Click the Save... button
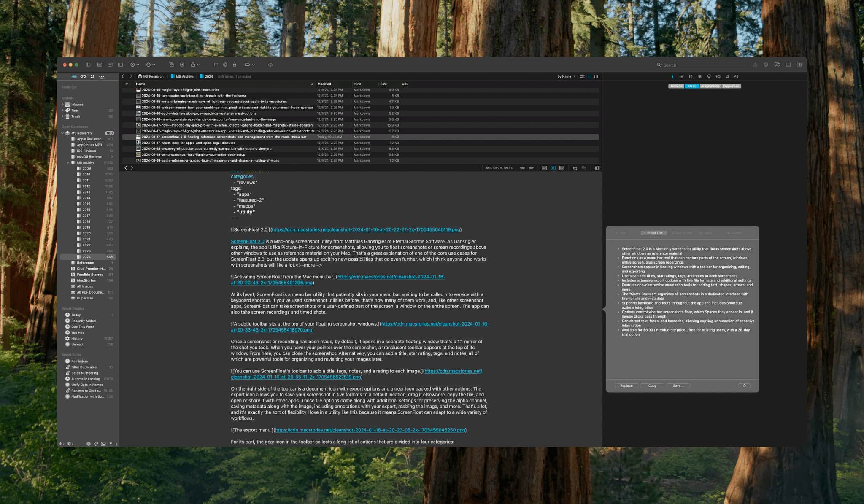 click(x=678, y=385)
